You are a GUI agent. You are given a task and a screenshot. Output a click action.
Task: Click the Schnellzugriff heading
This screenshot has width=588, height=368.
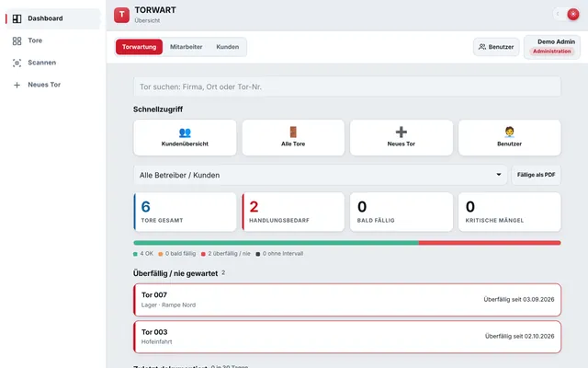coord(158,109)
